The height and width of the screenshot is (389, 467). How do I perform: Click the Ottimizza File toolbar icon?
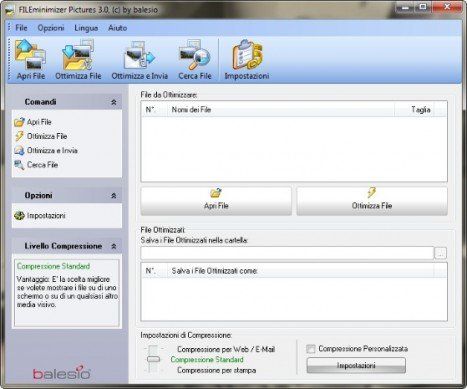pos(78,59)
